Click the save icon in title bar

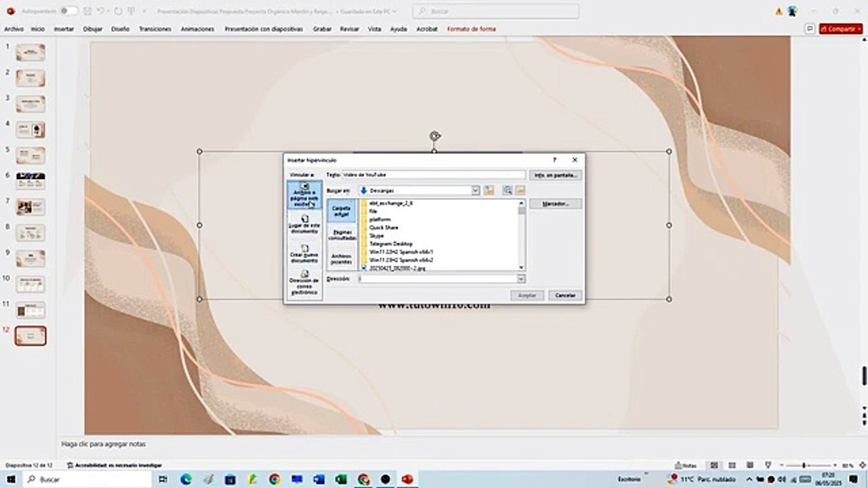tap(87, 11)
